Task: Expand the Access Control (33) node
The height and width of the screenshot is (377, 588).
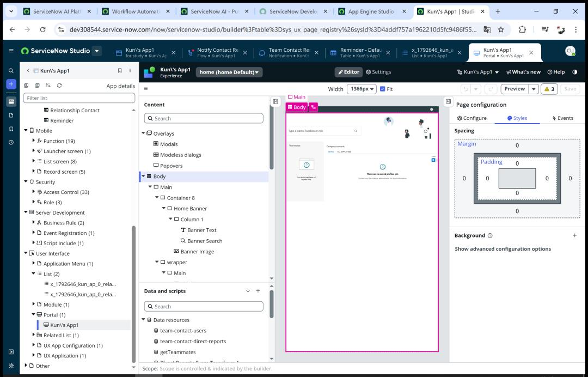Action: [34, 192]
